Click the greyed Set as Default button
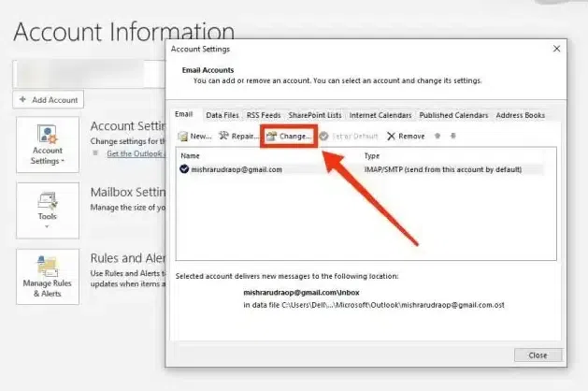Viewport: 588px width, 391px height. 349,137
